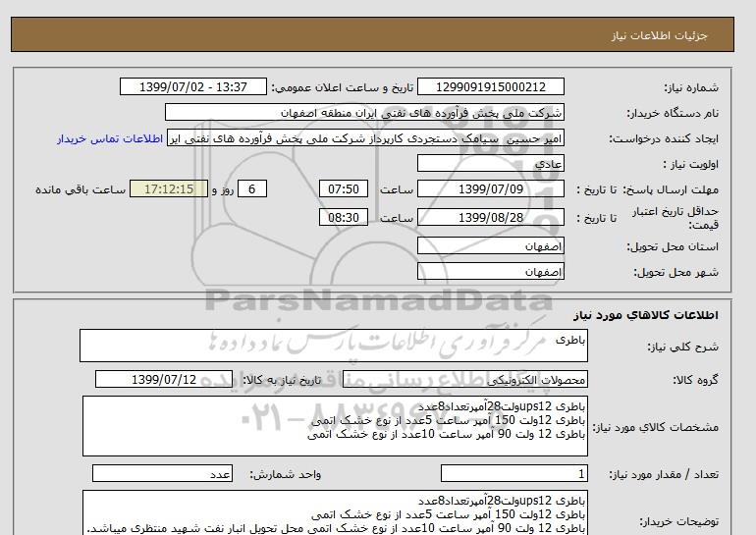Click the label مشخصات کالای مورد نیاز

coord(655,427)
